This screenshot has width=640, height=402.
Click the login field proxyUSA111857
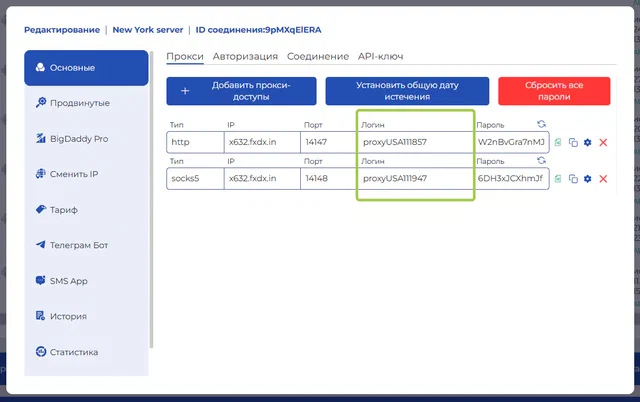coord(415,142)
